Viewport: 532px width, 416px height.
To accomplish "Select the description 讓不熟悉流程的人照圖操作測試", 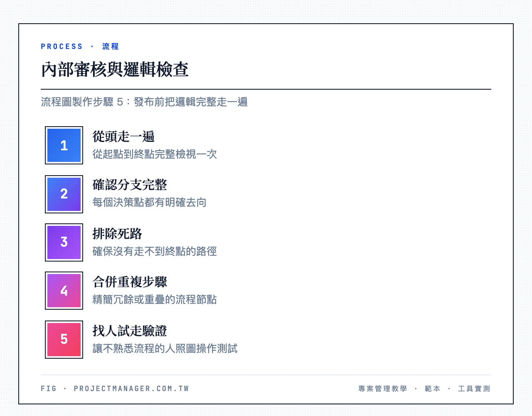I will pos(165,349).
